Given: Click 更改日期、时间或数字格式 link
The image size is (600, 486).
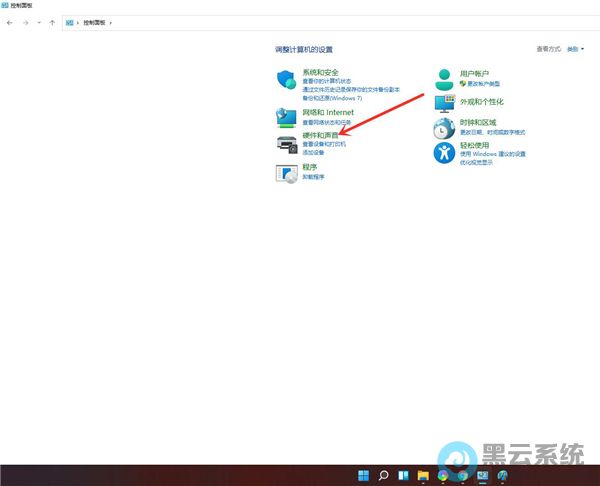Looking at the screenshot, I should [492, 132].
